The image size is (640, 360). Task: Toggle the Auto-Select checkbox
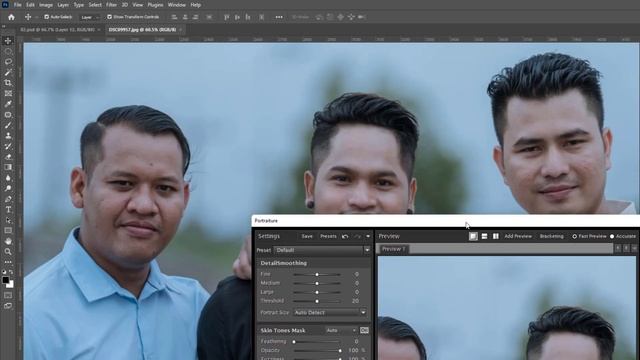click(47, 17)
